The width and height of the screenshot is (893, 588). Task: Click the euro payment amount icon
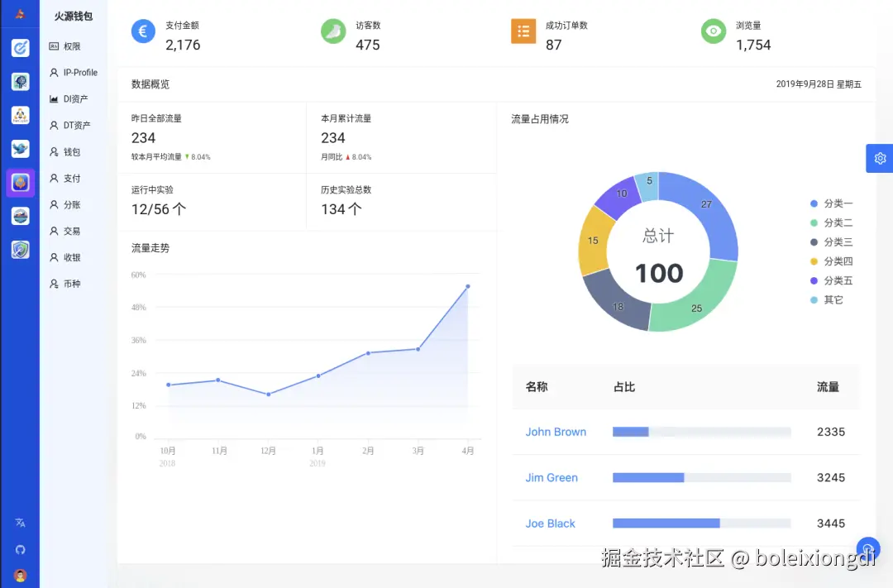click(143, 31)
